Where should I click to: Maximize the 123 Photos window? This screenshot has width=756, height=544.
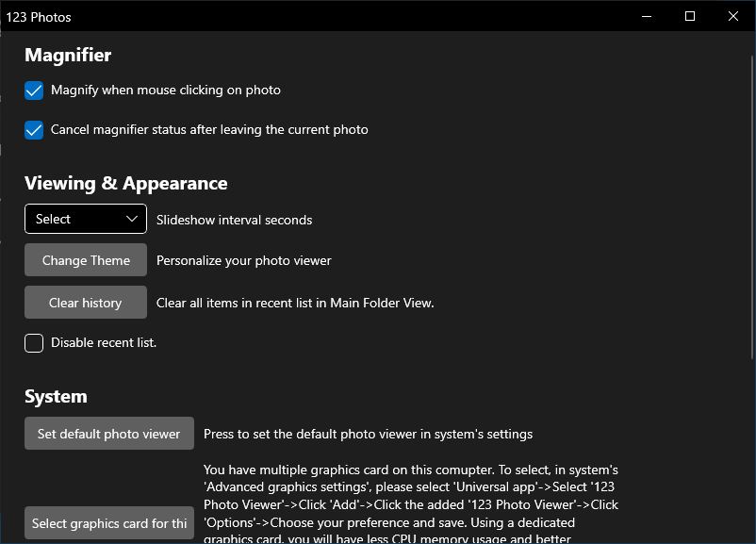click(690, 16)
